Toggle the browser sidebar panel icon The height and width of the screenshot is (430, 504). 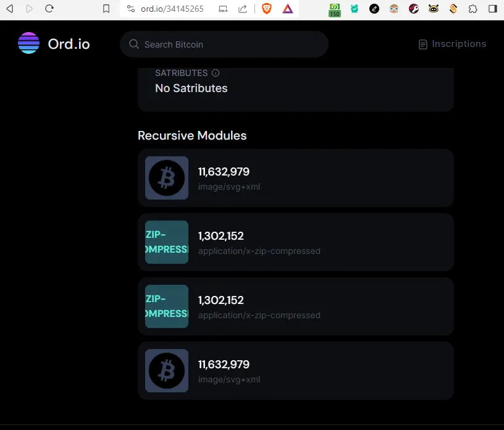point(493,9)
